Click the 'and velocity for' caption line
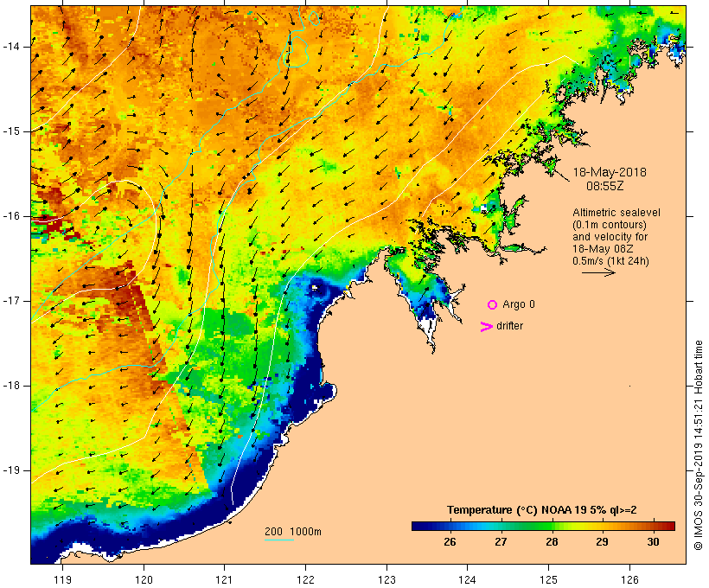 tap(610, 237)
